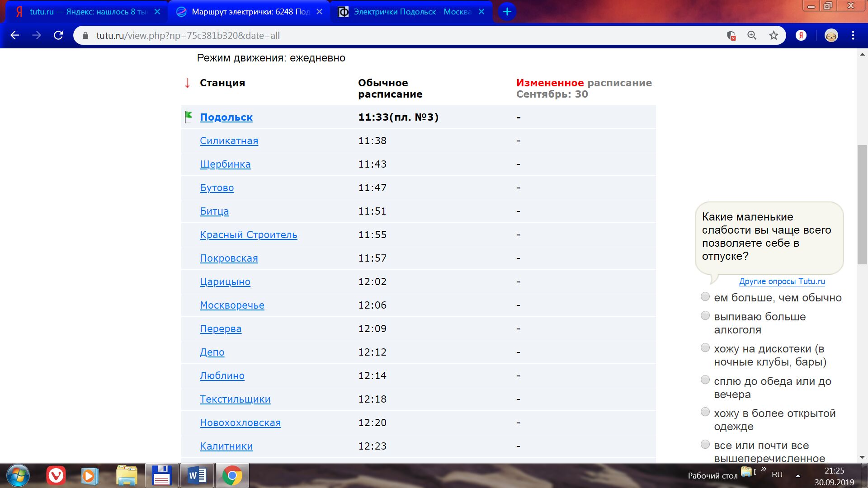Open Windows Start menu orb
Screen dimensions: 868x488
pos(18,475)
